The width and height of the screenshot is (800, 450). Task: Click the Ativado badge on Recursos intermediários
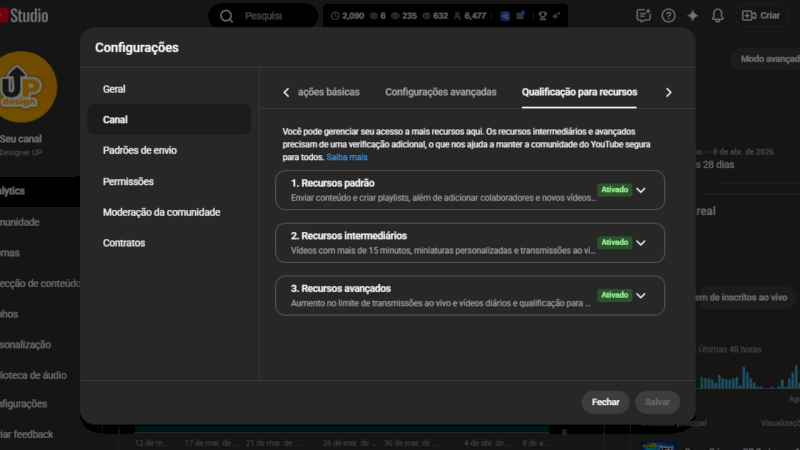pos(614,242)
